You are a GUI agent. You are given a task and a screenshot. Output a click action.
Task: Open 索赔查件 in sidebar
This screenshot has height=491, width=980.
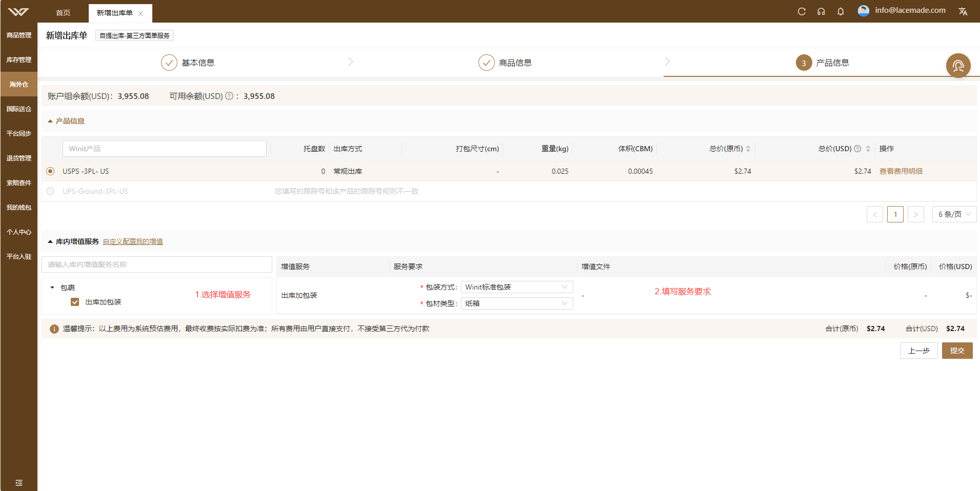(19, 182)
